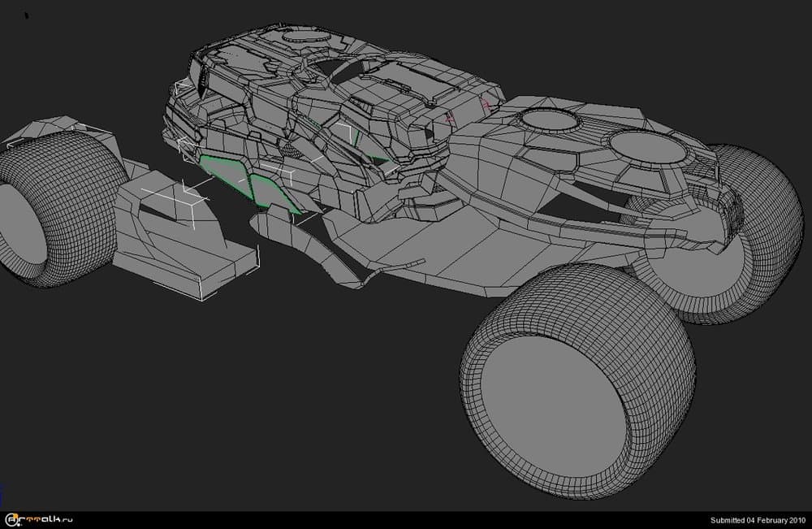
Task: Select the circular hatch closer to the cockpit
Action: coord(549,120)
